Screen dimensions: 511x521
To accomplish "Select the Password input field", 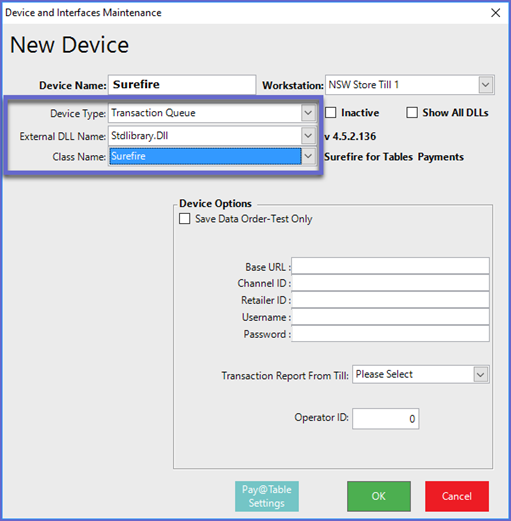I will pyautogui.click(x=390, y=334).
